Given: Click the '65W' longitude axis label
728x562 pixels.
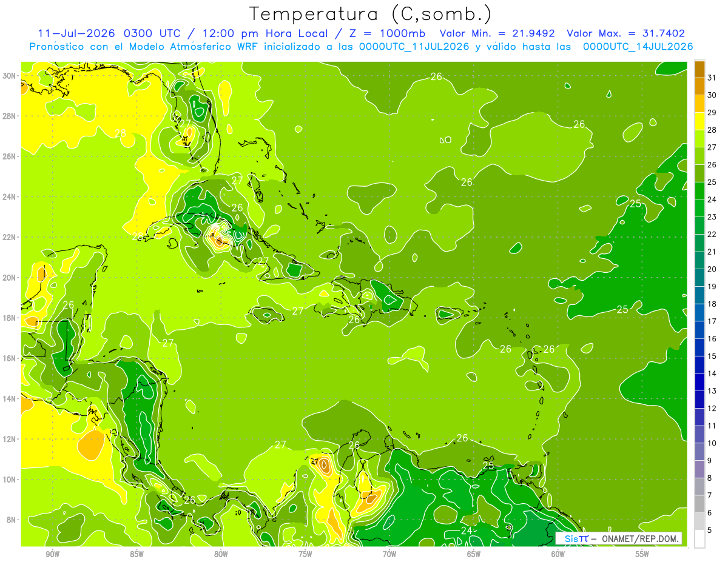Looking at the screenshot, I should [474, 554].
